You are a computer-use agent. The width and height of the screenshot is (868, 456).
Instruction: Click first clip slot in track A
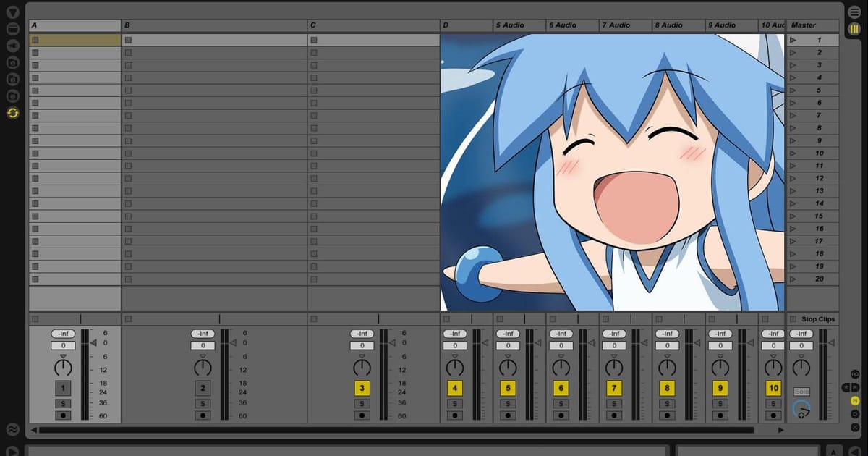coord(75,41)
